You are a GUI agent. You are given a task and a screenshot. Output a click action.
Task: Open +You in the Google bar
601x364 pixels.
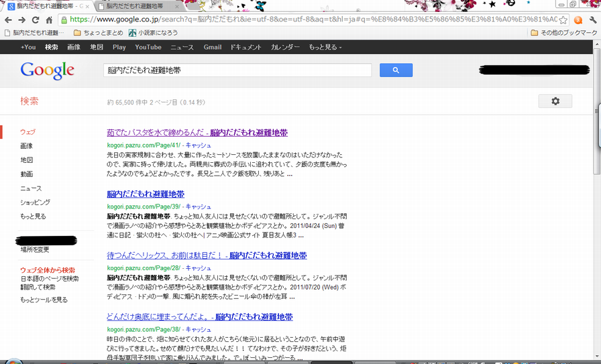click(x=28, y=47)
